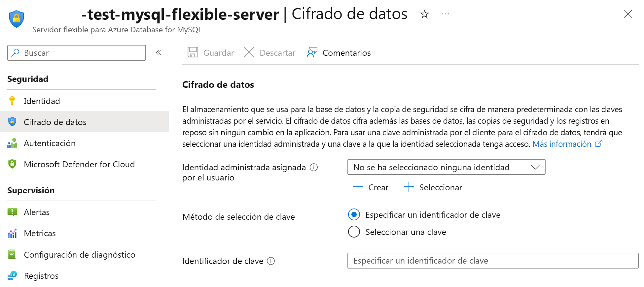Expand the managed identity selection dropdown
Viewport: 644px width, 287px height.
446,167
